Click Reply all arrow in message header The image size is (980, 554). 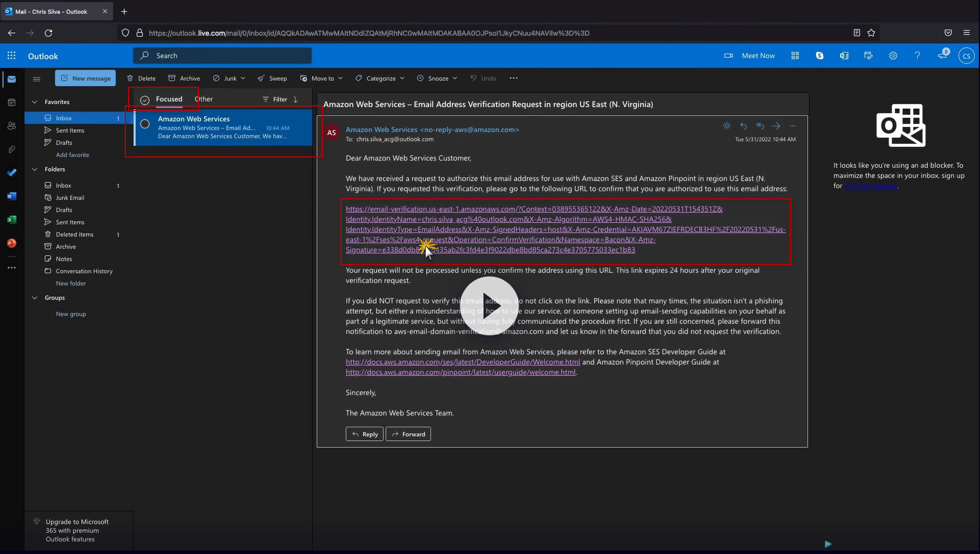click(x=760, y=126)
